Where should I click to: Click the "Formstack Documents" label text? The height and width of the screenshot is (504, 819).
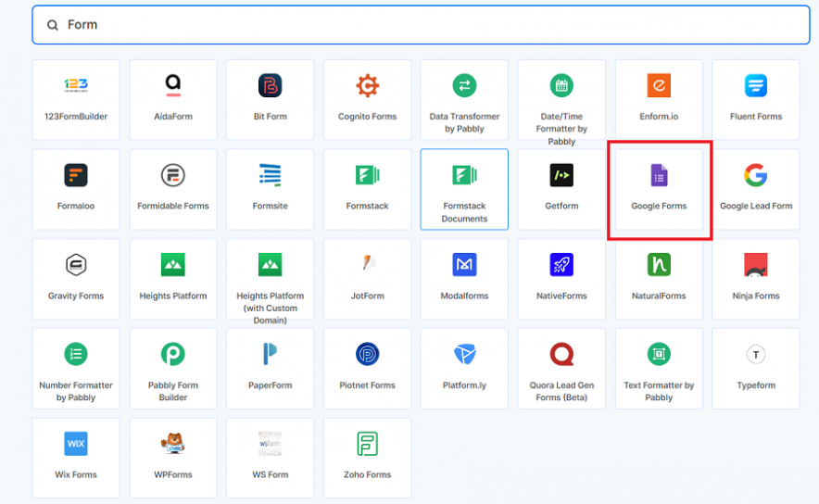pos(464,212)
